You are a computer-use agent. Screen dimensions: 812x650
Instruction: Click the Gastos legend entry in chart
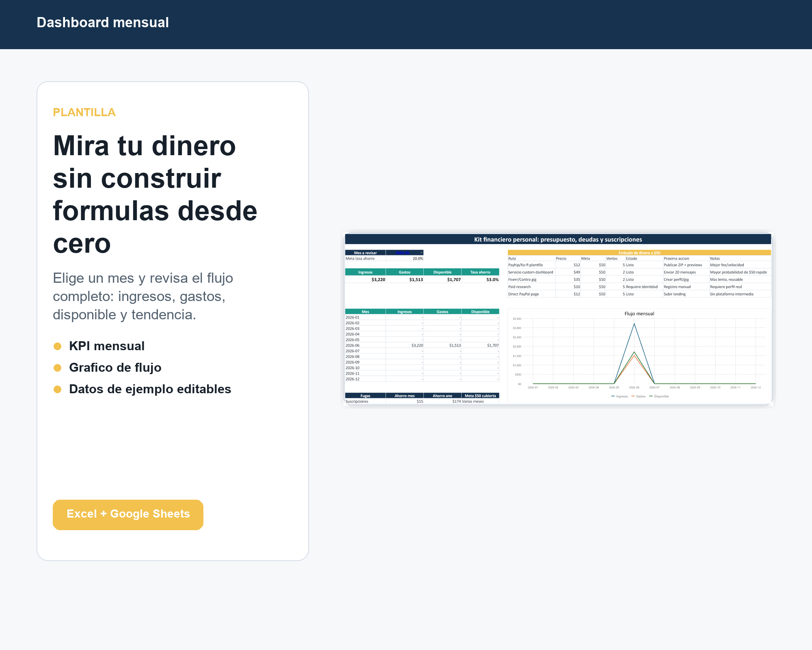(639, 396)
